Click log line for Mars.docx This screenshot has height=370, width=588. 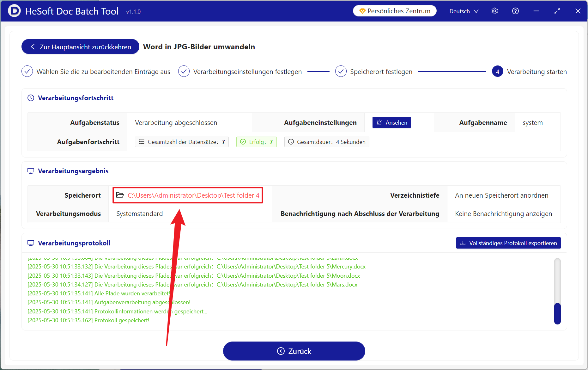(192, 285)
